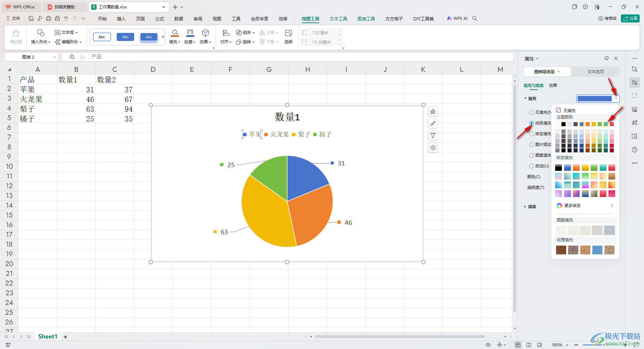Open the More Gradients option

tap(585, 206)
